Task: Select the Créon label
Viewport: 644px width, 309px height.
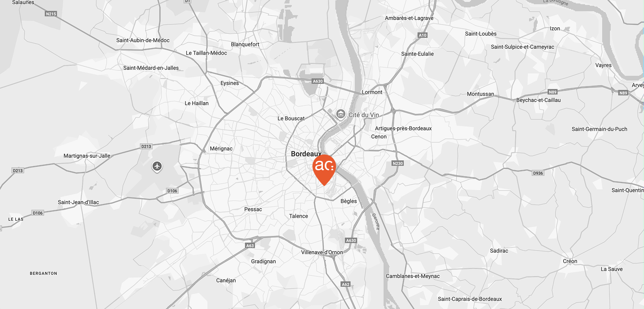Action: [570, 261]
